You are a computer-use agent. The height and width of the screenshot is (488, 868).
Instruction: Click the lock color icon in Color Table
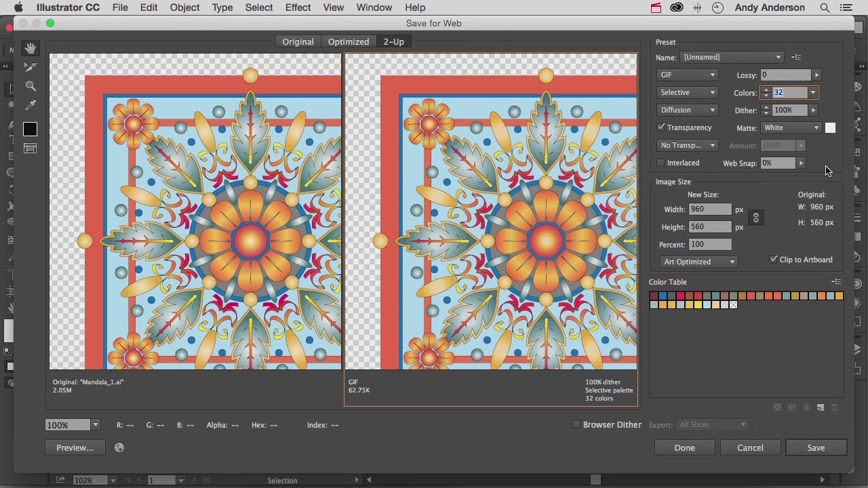(x=806, y=407)
